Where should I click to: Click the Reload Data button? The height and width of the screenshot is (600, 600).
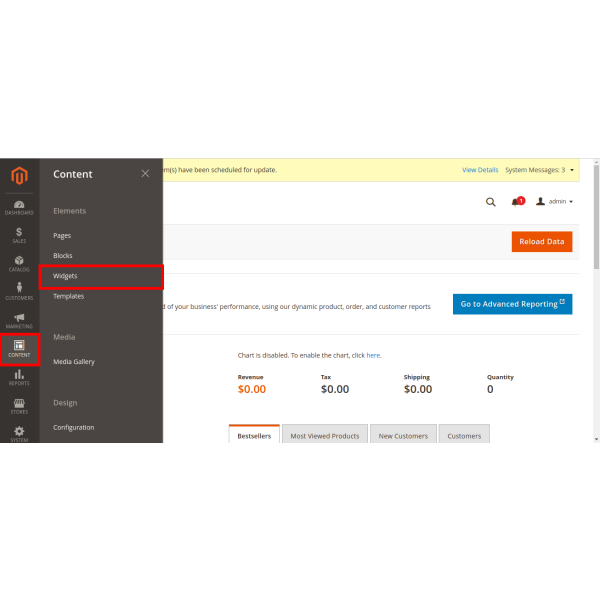tap(541, 241)
